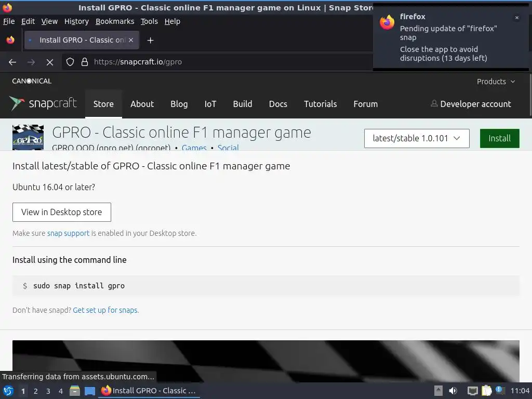
Task: Click Install using the command line heading
Action: click(70, 260)
